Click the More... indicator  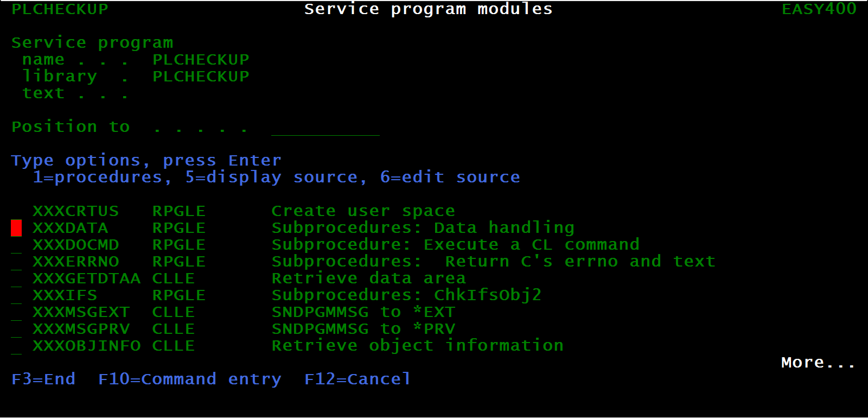(x=819, y=362)
